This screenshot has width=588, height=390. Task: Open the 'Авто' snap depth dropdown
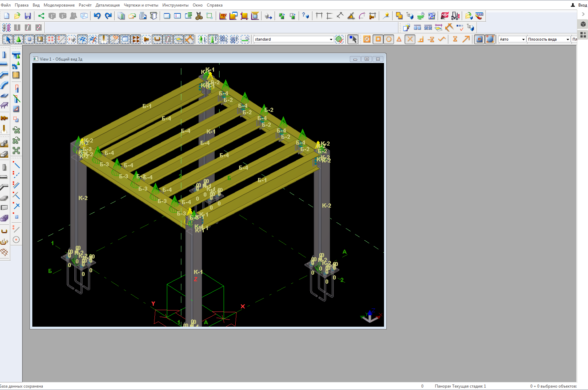(523, 39)
